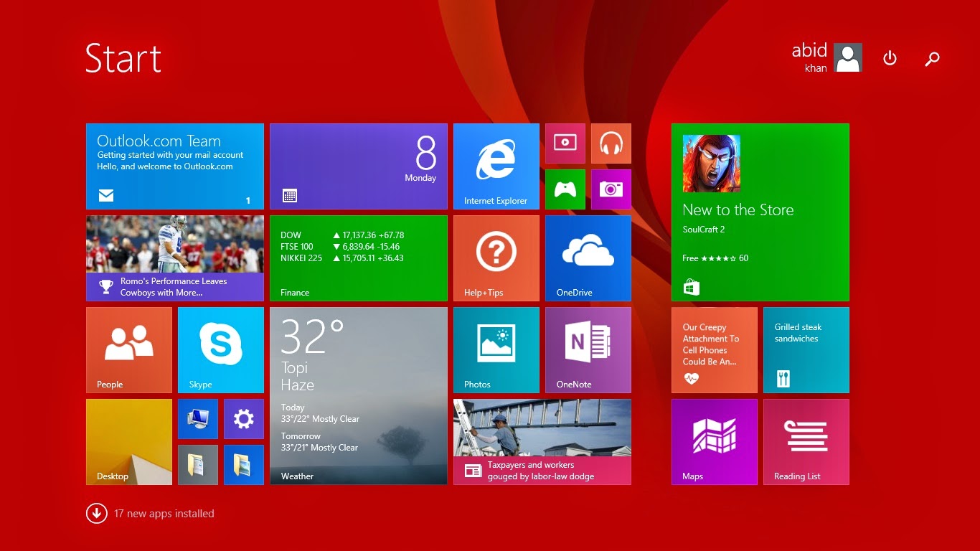The image size is (980, 551).
Task: Click the NIKKEI 225 15,705.11 quote line
Action: (342, 258)
